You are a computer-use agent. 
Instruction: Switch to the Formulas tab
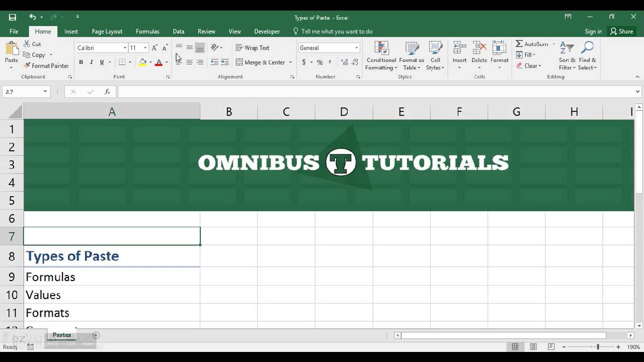click(147, 31)
